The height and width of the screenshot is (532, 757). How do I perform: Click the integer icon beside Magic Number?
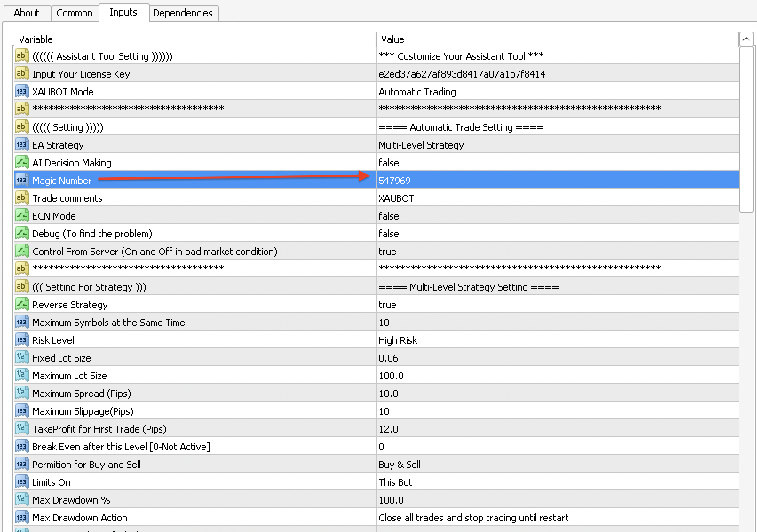pyautogui.click(x=22, y=180)
